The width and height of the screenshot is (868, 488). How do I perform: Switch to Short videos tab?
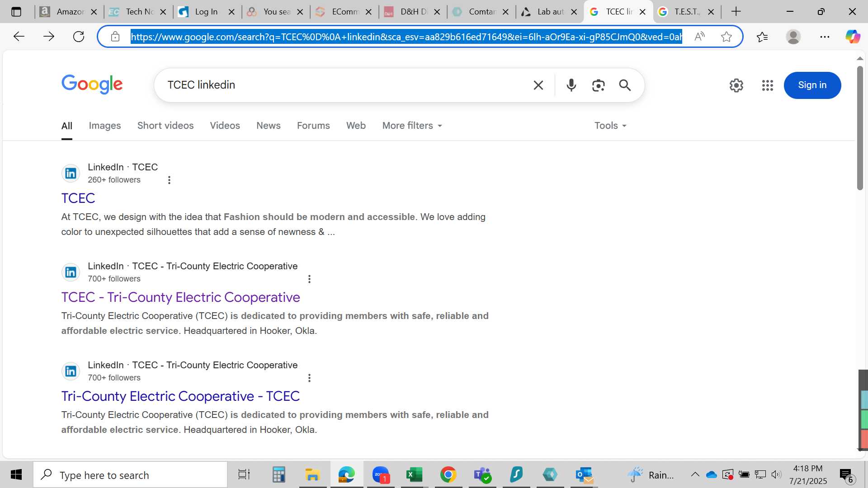coord(165,126)
